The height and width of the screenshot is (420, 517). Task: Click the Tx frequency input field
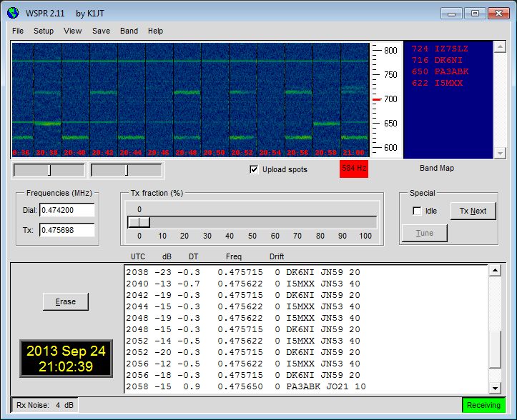(67, 230)
